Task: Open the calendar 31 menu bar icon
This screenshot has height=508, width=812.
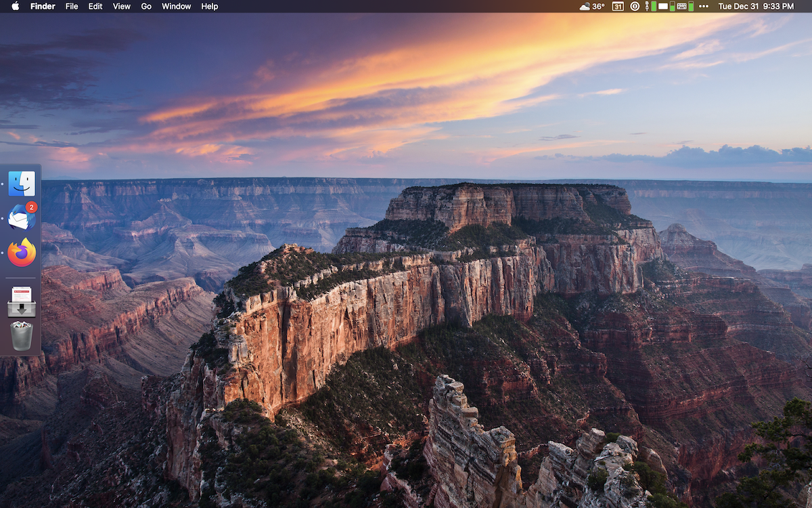Action: [x=618, y=6]
